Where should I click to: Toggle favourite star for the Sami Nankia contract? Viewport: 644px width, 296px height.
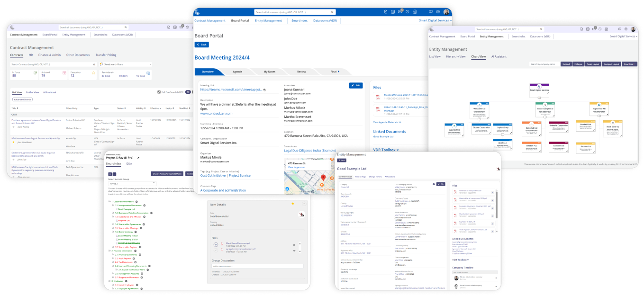[x=14, y=127]
